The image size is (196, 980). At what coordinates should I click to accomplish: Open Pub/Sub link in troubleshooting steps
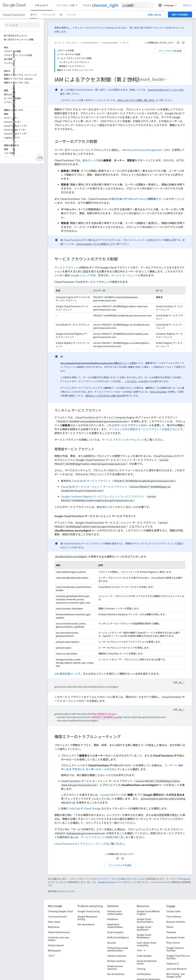coord(75,808)
